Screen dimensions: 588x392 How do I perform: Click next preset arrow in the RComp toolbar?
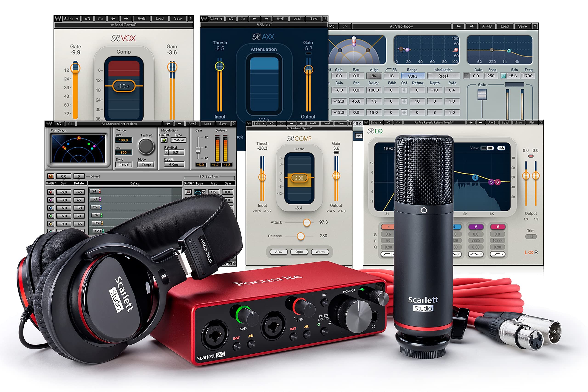(x=301, y=124)
